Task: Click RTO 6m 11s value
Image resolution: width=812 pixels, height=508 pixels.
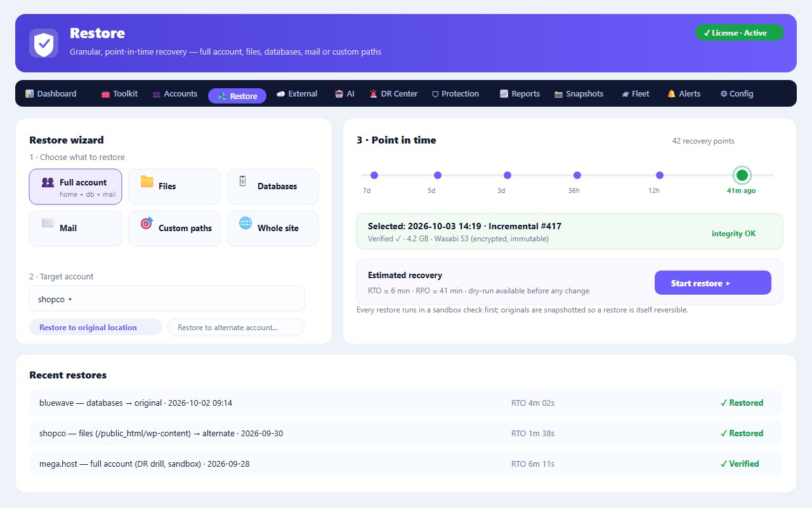Action: click(533, 464)
